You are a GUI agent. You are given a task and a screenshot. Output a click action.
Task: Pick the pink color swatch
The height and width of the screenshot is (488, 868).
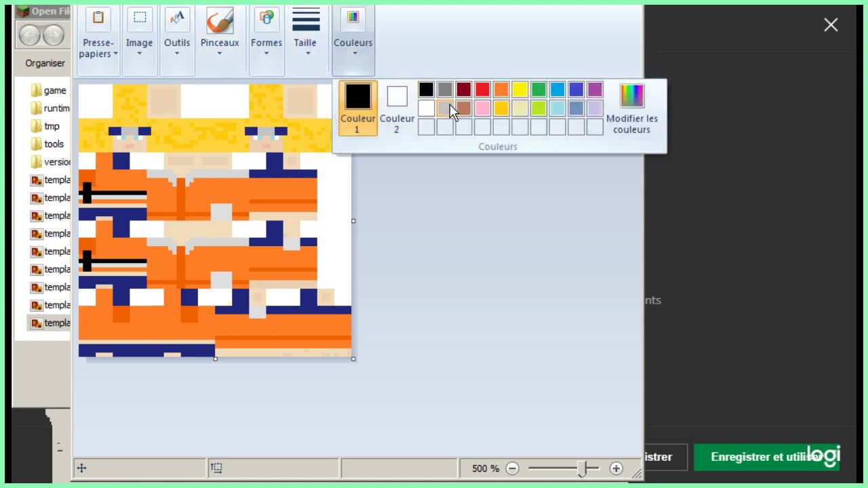(x=482, y=108)
